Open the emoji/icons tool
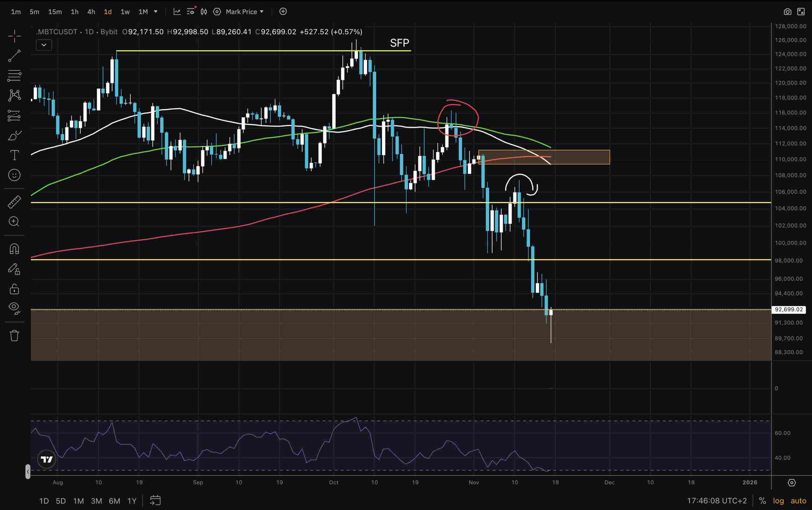 pos(14,175)
